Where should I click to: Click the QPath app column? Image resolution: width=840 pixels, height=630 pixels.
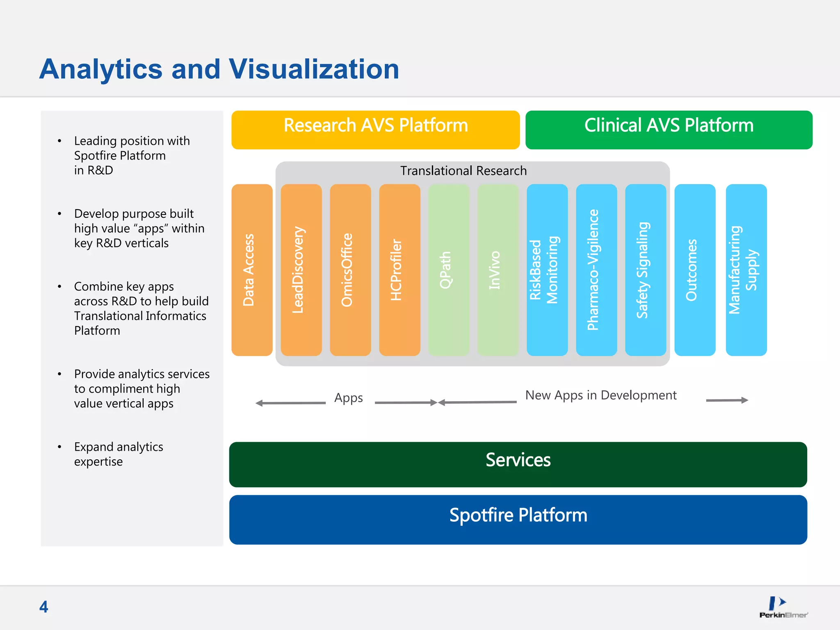pyautogui.click(x=449, y=270)
